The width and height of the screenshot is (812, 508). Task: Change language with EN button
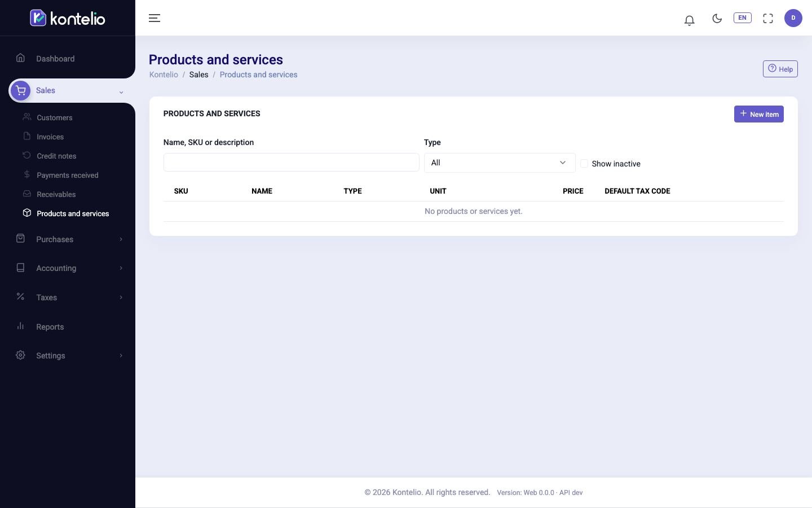742,17
